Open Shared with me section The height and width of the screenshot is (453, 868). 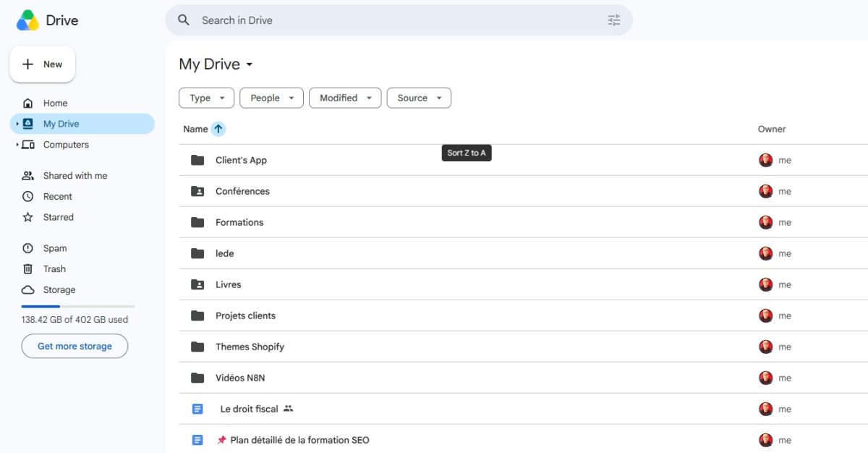pos(75,176)
